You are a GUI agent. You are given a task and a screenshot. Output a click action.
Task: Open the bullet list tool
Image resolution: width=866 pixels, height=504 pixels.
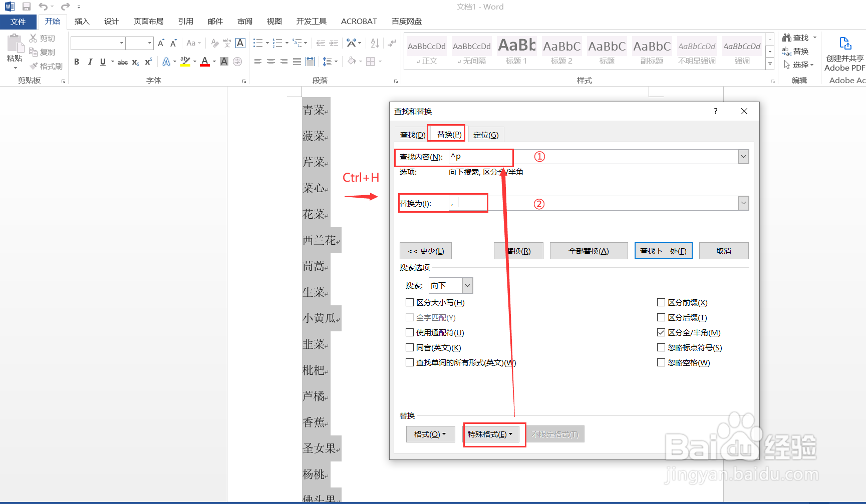(257, 43)
